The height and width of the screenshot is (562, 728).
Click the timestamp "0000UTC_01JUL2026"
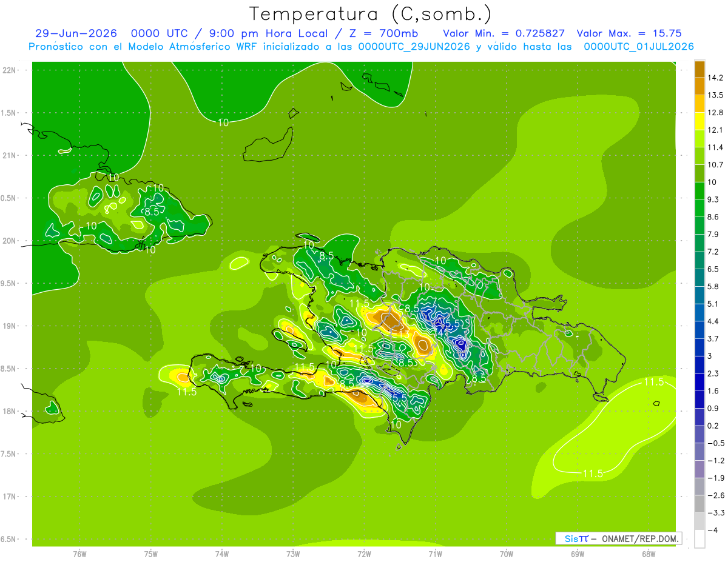pyautogui.click(x=639, y=47)
